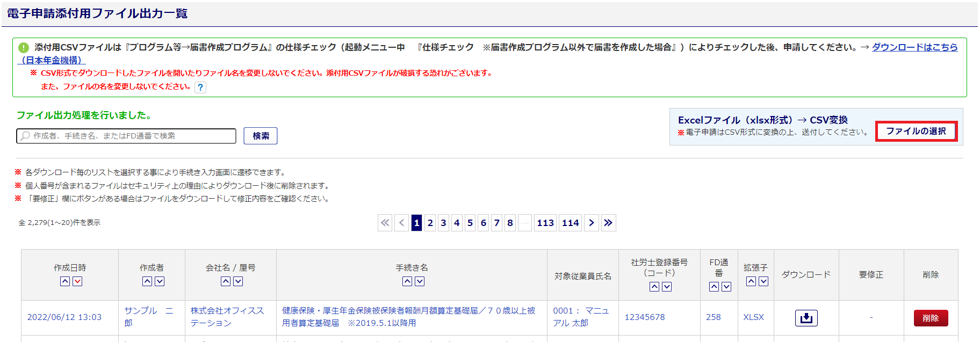Viewport: 980px width, 342px height.
Task: Go to first page with double-left arrow
Action: click(385, 223)
